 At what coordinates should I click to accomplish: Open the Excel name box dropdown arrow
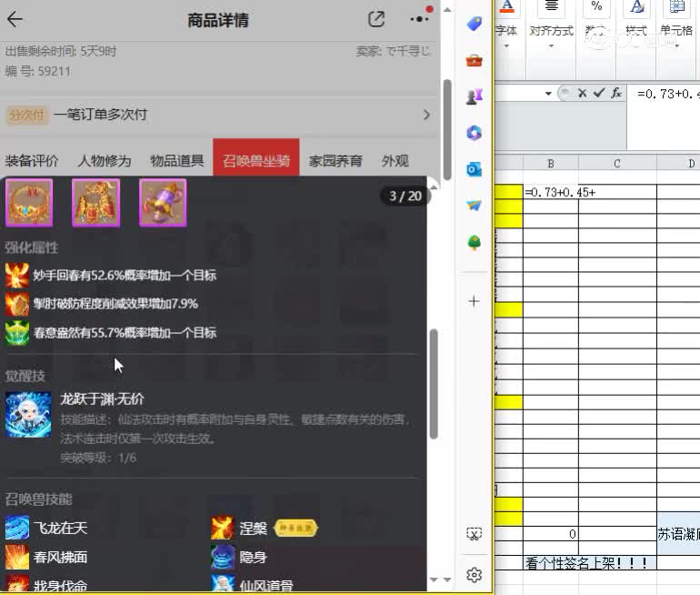point(548,94)
